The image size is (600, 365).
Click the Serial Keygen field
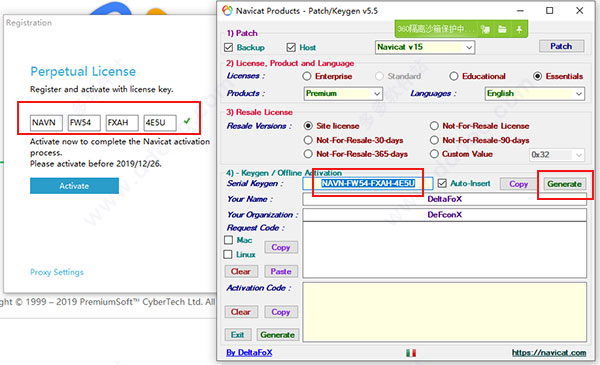pos(368,183)
